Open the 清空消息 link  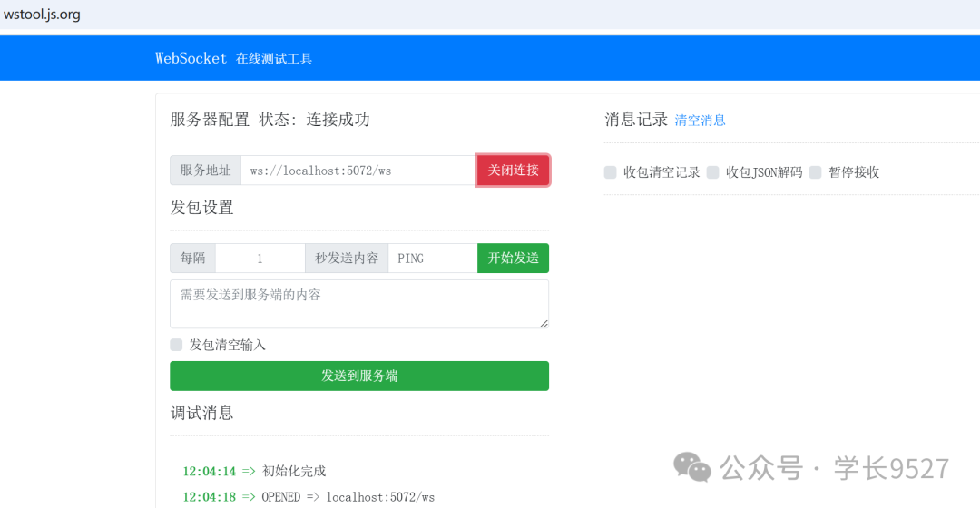[700, 121]
